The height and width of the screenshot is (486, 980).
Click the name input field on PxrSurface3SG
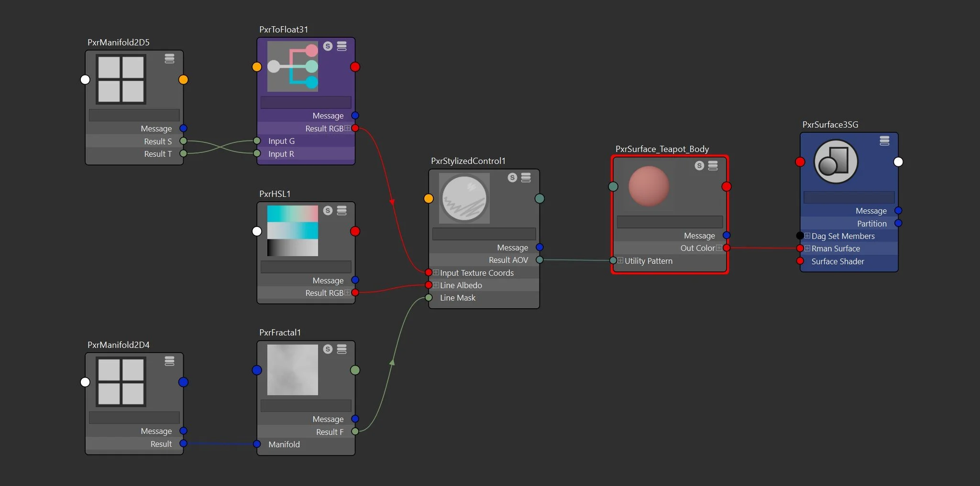[x=849, y=197]
